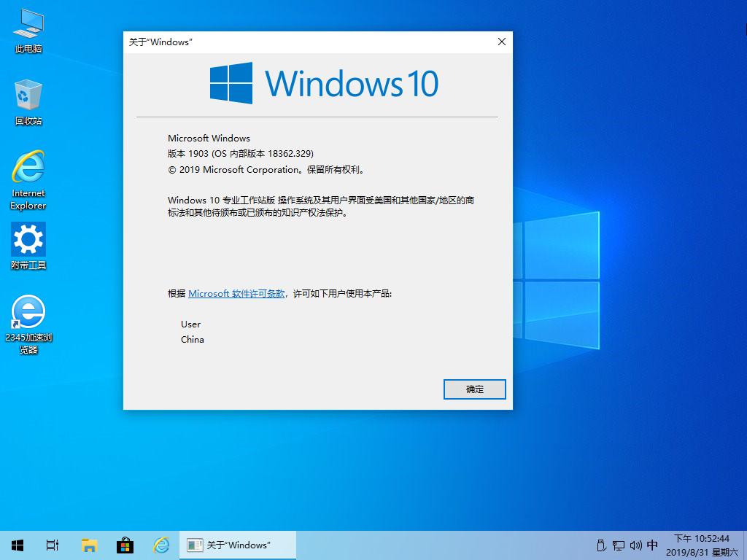Click the 确定 button
The height and width of the screenshot is (560, 747).
point(474,389)
